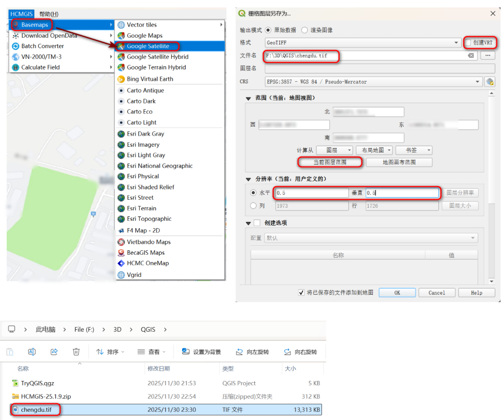This screenshot has width=504, height=420.
Task: Select the 列 columns radio button
Action: pyautogui.click(x=253, y=206)
